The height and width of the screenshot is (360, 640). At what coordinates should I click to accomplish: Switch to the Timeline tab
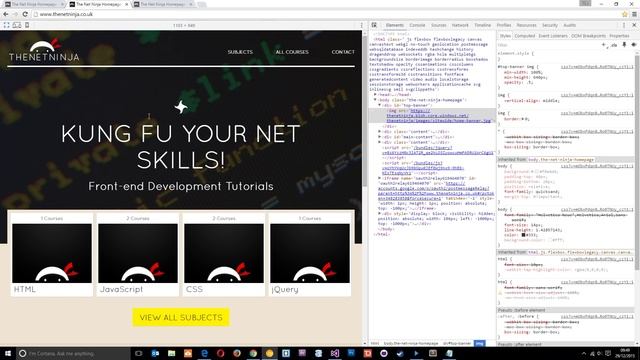[x=482, y=25]
